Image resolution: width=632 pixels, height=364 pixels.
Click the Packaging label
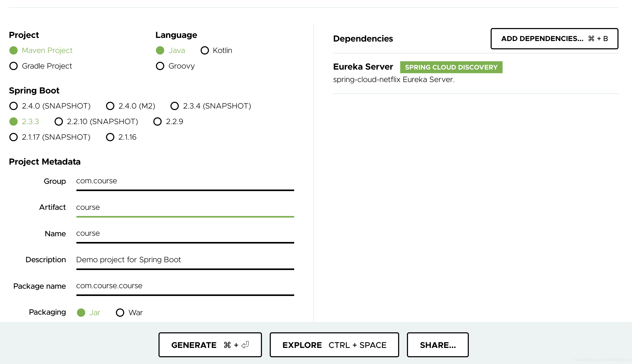click(x=47, y=312)
